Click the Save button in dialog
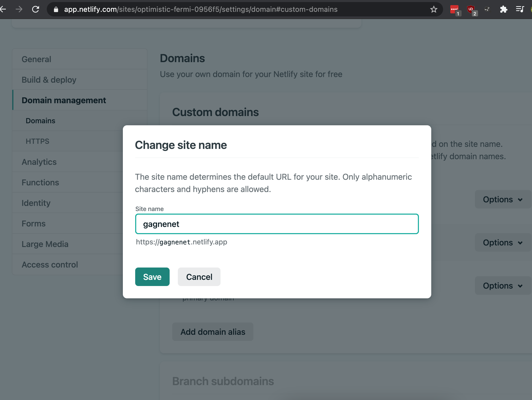Image resolution: width=532 pixels, height=400 pixels. 152,277
